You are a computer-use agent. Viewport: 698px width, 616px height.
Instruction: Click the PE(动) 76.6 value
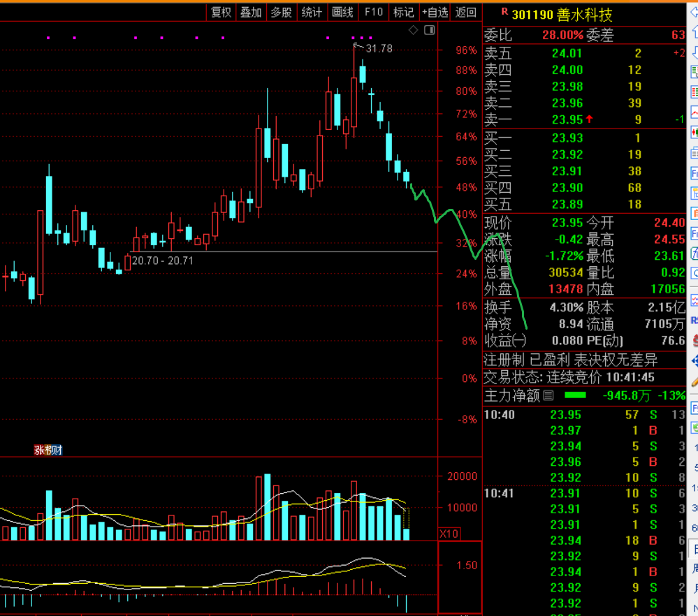(x=673, y=341)
